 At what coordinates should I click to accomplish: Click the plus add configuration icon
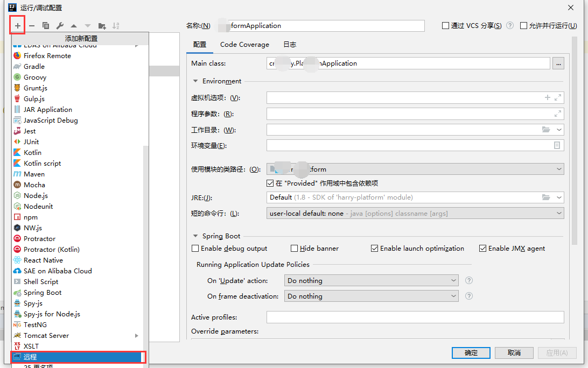(18, 25)
